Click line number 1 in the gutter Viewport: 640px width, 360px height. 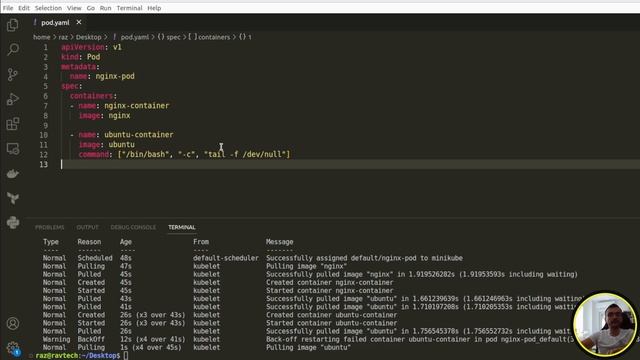[x=46, y=47]
